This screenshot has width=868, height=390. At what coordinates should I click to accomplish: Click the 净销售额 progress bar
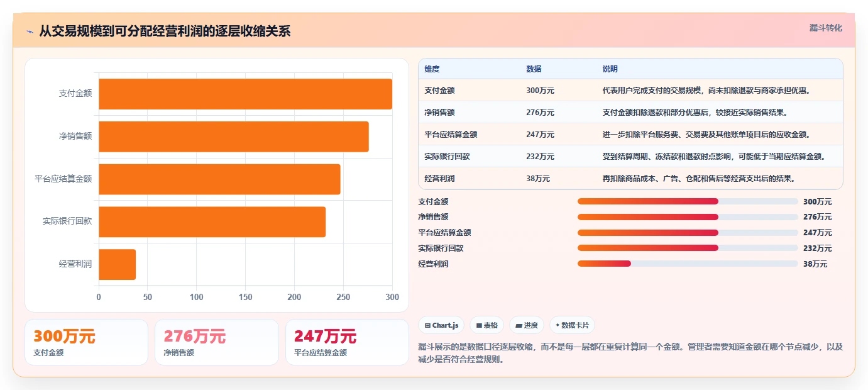pyautogui.click(x=688, y=217)
